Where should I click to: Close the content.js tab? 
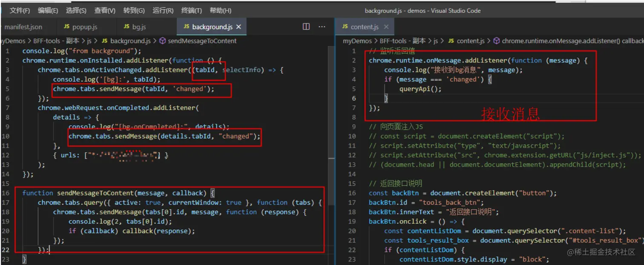386,27
